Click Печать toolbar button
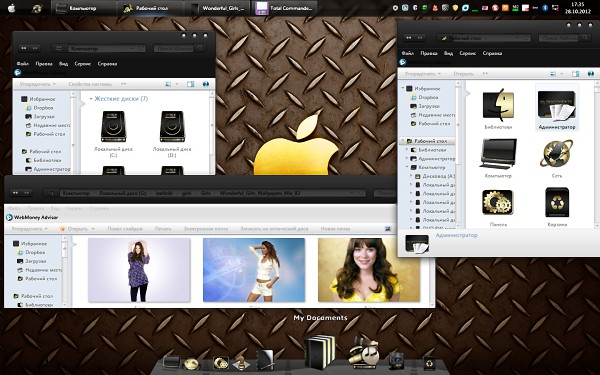The image size is (600, 375). tap(163, 228)
